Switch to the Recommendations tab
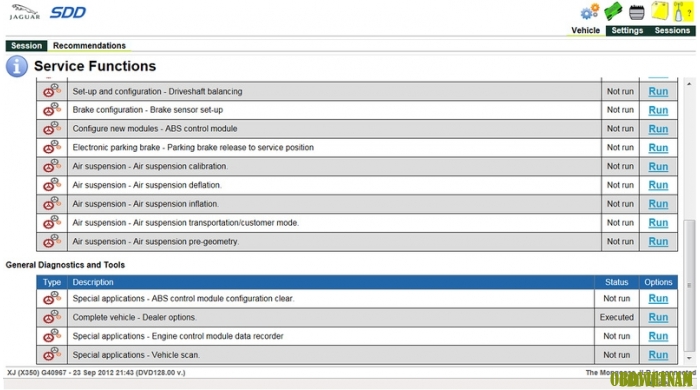 click(x=89, y=46)
